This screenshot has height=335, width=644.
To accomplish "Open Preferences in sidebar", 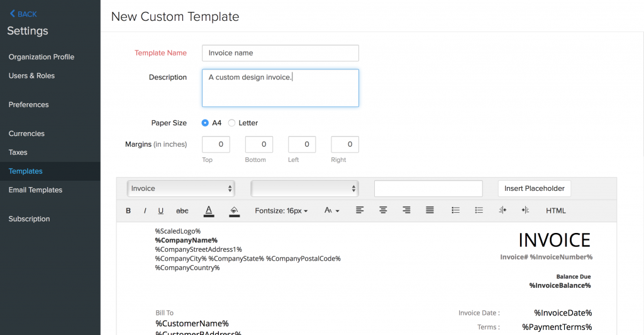I will [x=29, y=105].
